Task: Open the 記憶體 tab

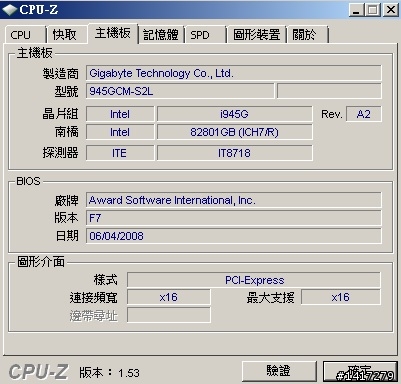Action: coord(161,35)
